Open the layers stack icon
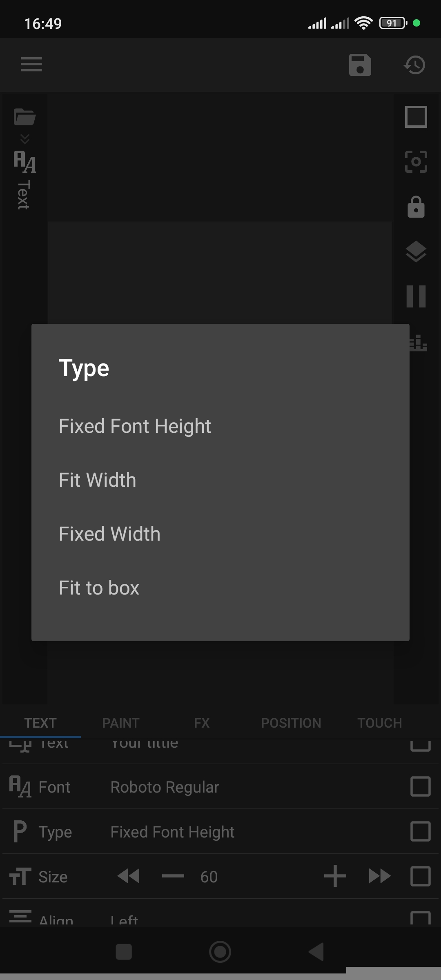The image size is (441, 980). click(x=416, y=252)
